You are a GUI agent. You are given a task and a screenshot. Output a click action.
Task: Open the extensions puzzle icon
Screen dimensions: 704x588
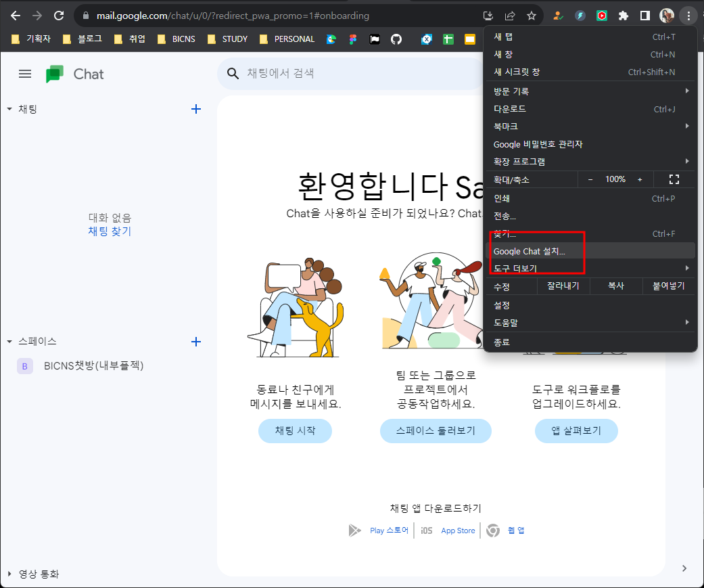tap(623, 16)
